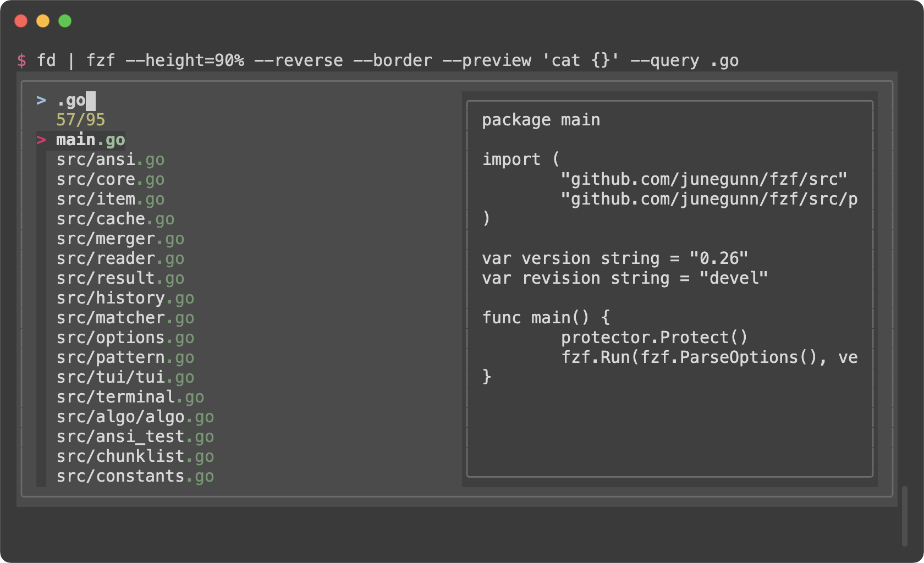
Task: Select src/constants.go in the list
Action: pyautogui.click(x=135, y=477)
